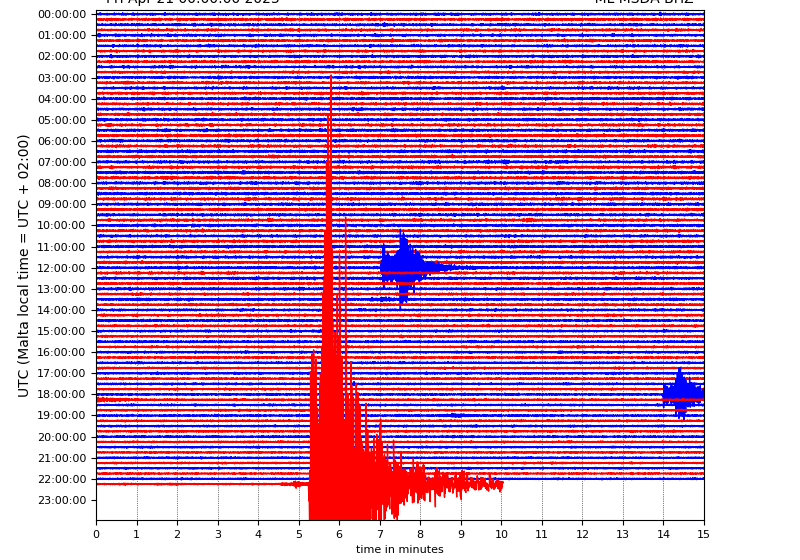Click the x-axis tick label 0
The height and width of the screenshot is (560, 800).
tap(96, 534)
